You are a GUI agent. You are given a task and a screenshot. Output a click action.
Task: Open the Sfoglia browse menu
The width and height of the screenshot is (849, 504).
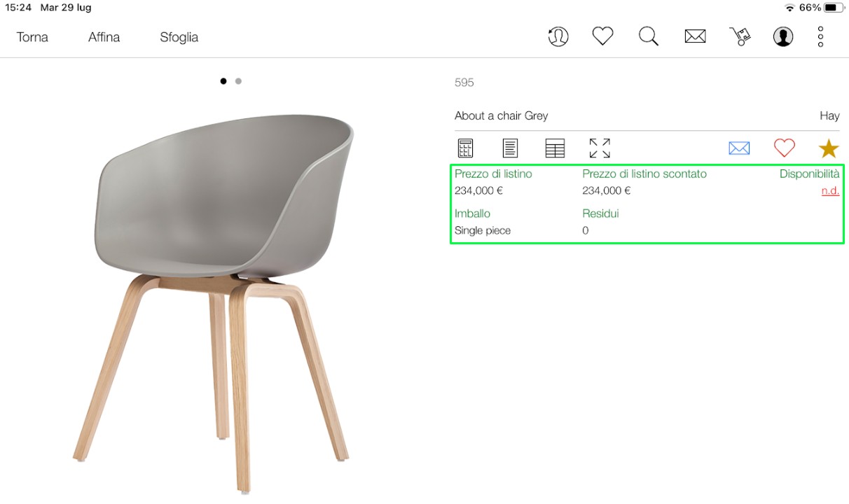(179, 37)
